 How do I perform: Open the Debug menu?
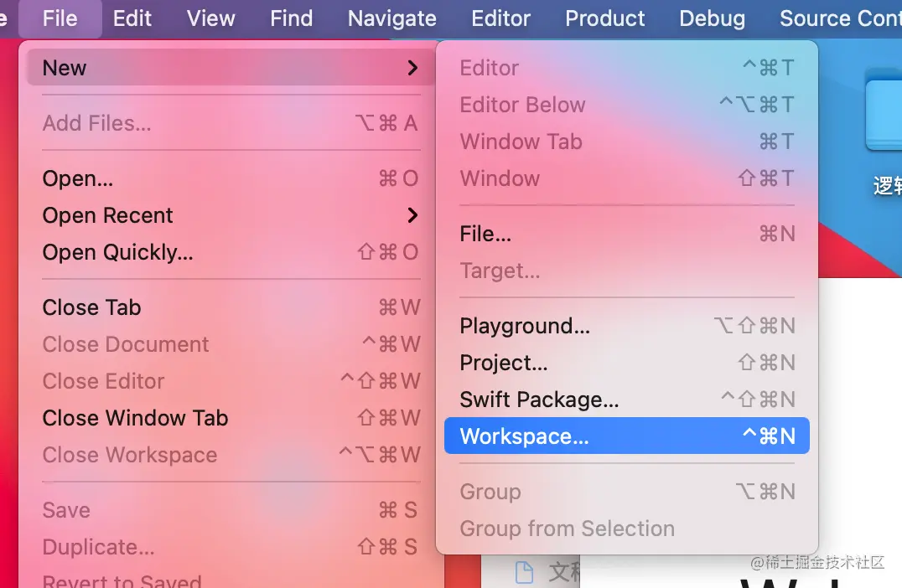(713, 18)
